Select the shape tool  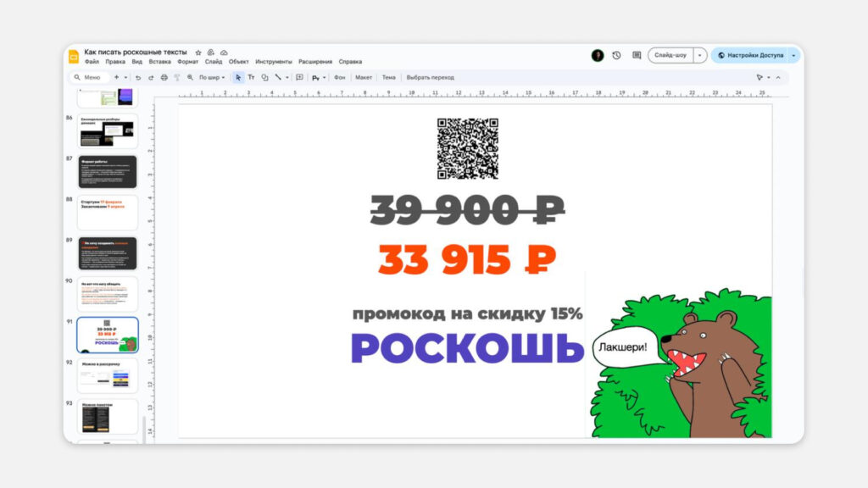pos(264,77)
